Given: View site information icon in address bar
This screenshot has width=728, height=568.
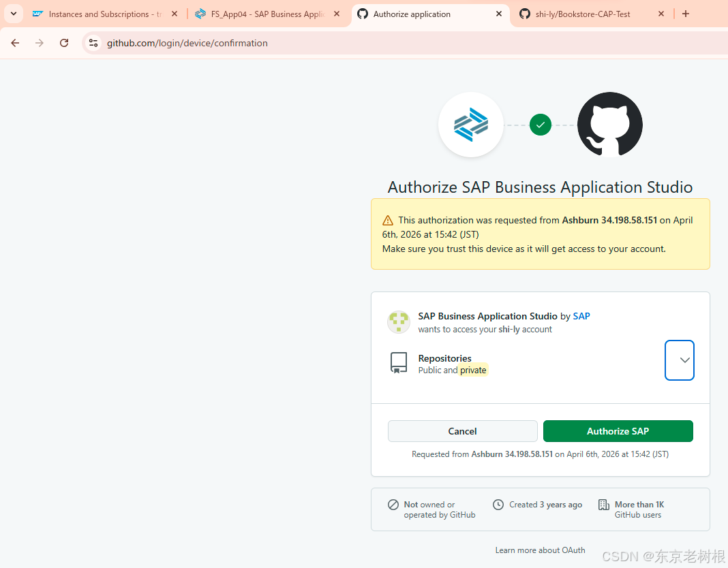Looking at the screenshot, I should [93, 43].
